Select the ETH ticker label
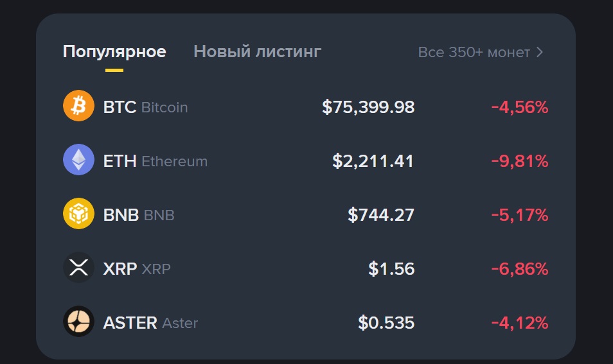This screenshot has width=613, height=364. pyautogui.click(x=120, y=161)
